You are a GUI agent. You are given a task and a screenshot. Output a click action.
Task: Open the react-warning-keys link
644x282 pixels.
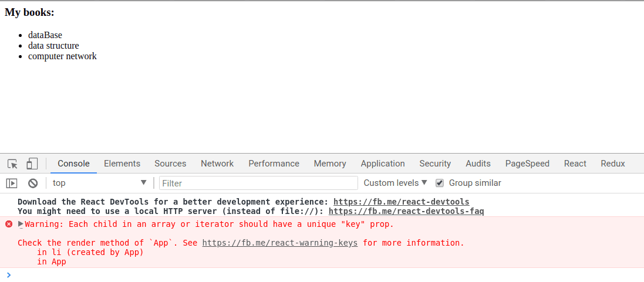[279, 243]
